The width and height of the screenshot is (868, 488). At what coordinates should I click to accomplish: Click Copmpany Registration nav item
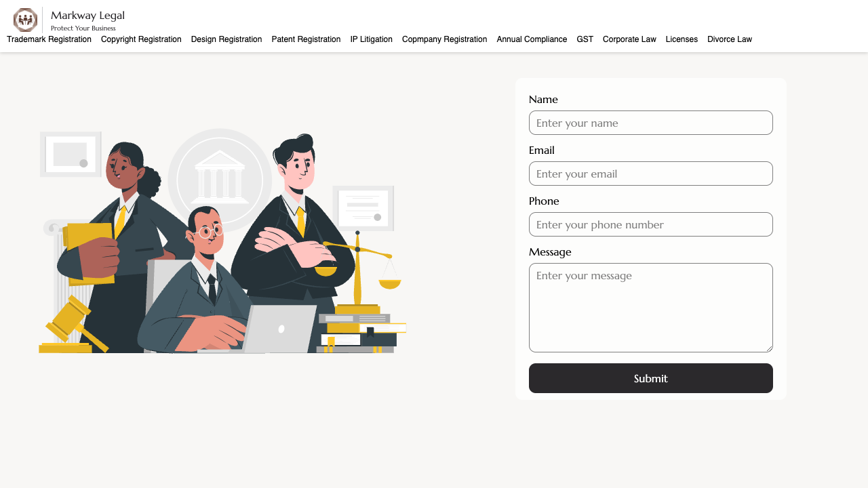click(x=444, y=39)
